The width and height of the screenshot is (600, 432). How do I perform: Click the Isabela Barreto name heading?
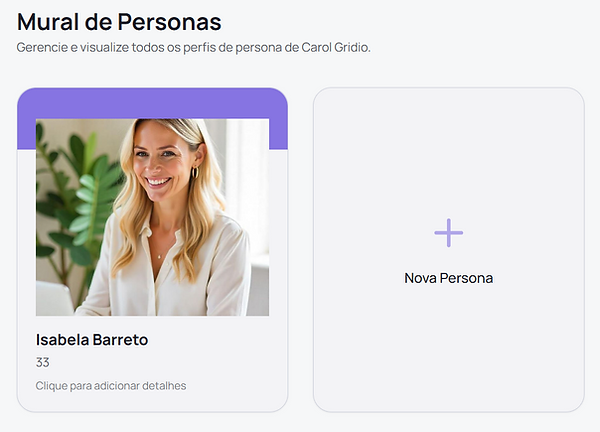pos(92,340)
